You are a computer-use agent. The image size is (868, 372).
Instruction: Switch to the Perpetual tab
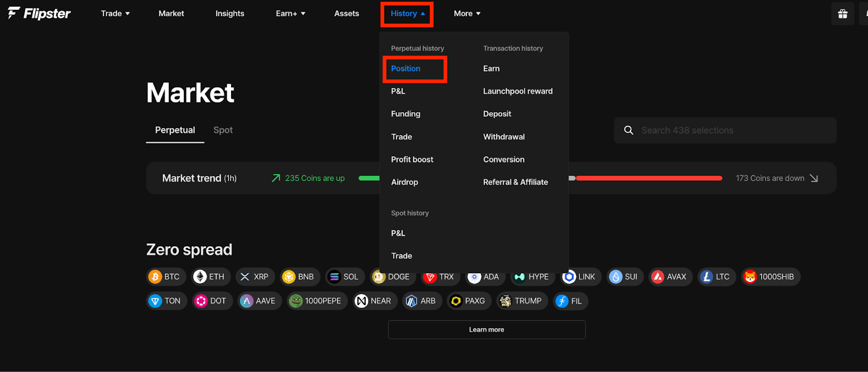click(175, 130)
